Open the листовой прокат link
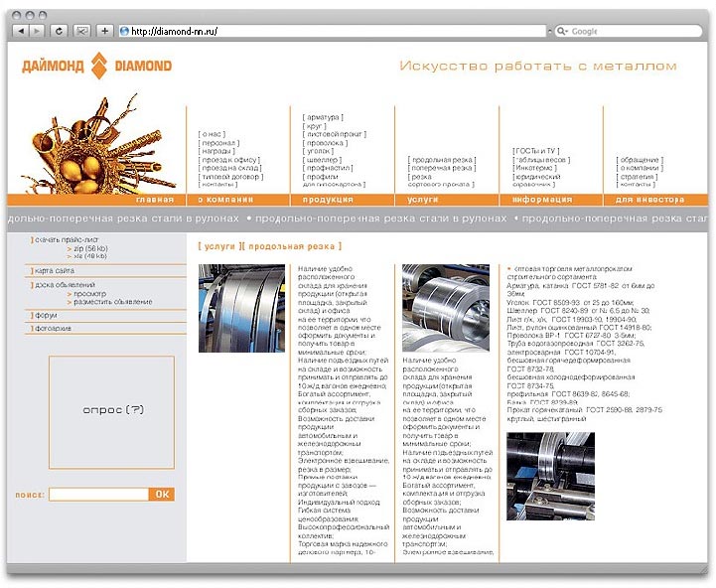 [335, 134]
